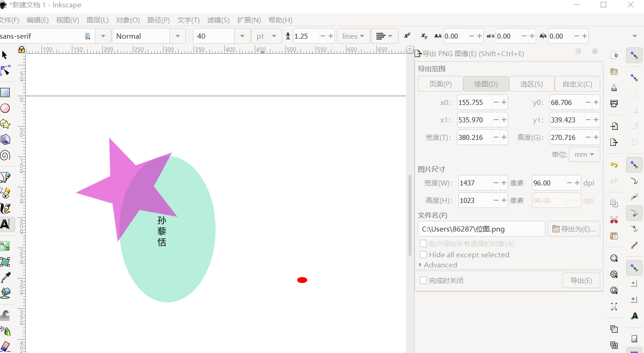Open the lines spacing unit dropdown
Screen dimensions: 644x353
tap(353, 36)
